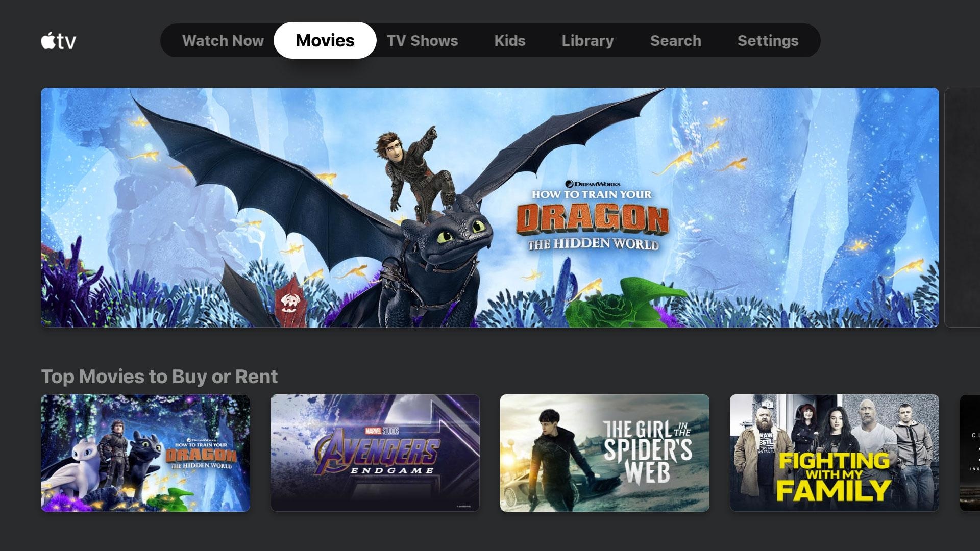Open Fighting with My Family movie tile

coord(835,453)
